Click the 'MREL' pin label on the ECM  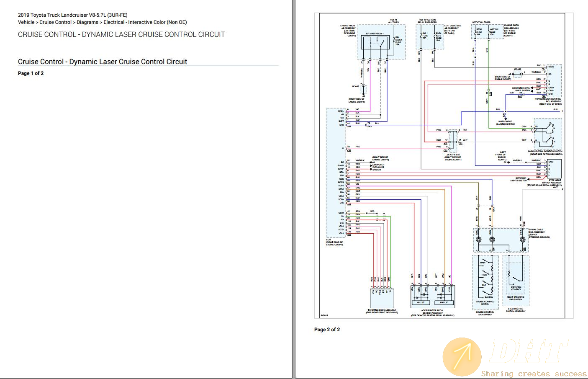[341, 111]
